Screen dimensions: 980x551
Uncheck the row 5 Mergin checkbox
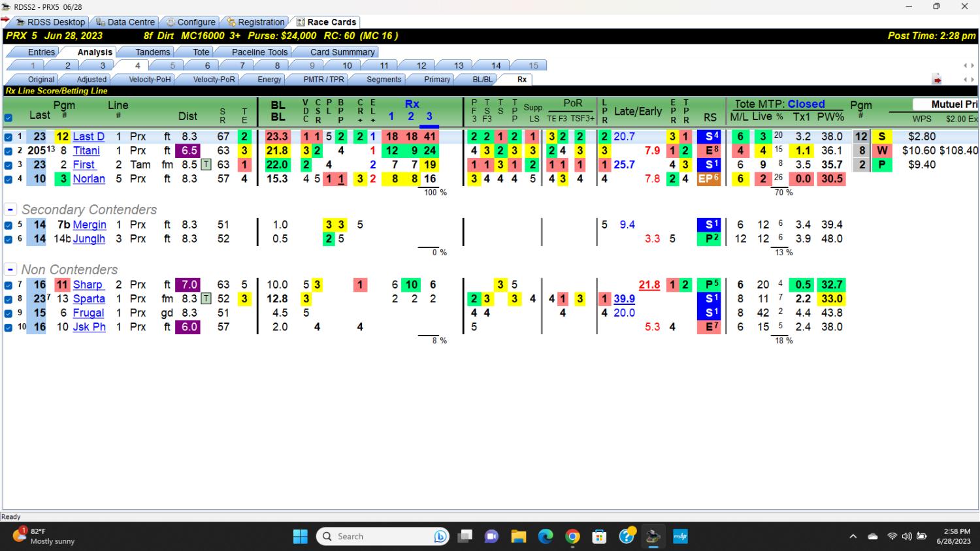tap(8, 225)
